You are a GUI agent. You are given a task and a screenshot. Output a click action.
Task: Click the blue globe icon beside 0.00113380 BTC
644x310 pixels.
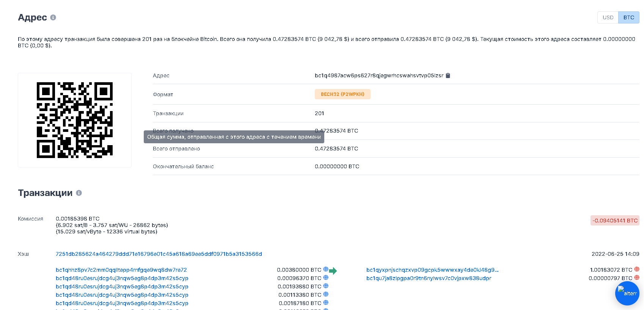(326, 294)
